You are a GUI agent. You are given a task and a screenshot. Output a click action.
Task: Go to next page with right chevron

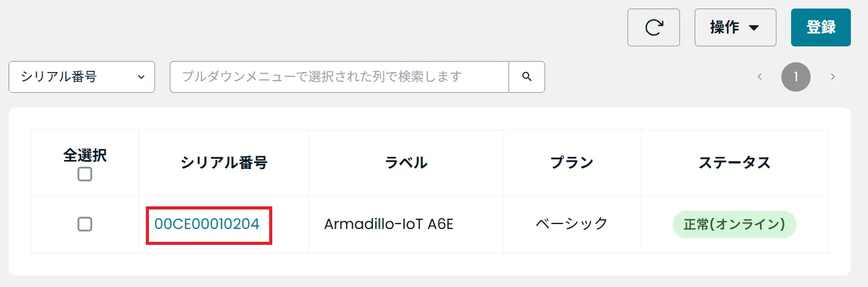833,77
